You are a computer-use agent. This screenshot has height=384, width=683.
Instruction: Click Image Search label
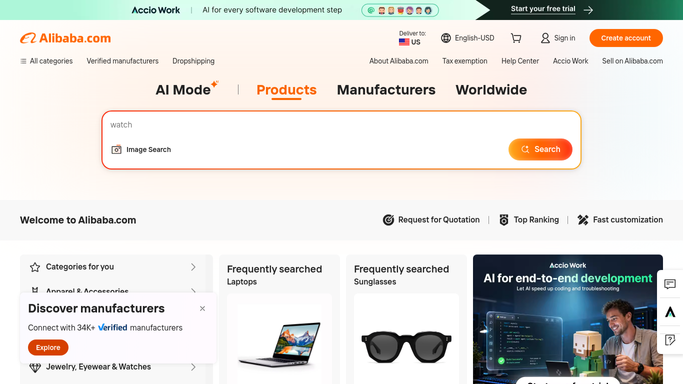tap(149, 149)
